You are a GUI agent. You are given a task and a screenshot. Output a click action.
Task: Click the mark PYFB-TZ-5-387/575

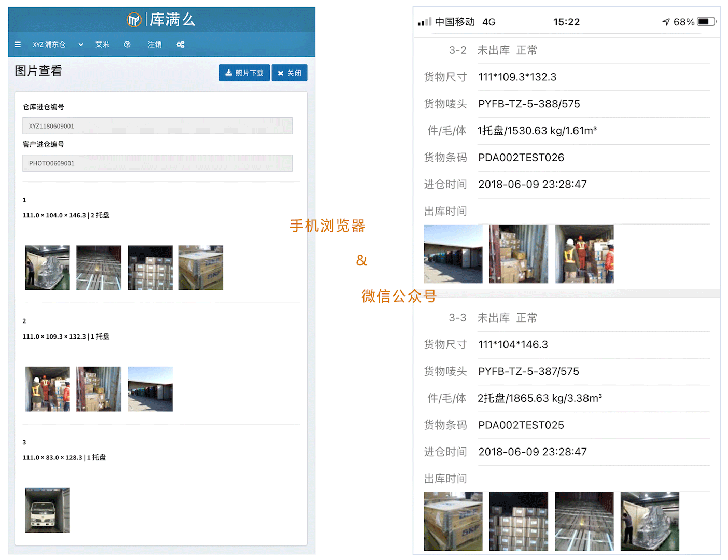click(x=528, y=371)
